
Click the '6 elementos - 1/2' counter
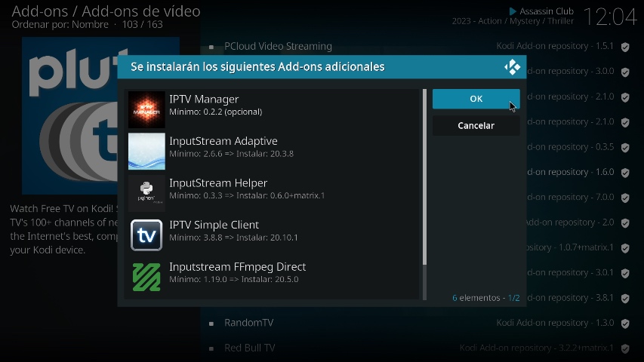click(486, 298)
